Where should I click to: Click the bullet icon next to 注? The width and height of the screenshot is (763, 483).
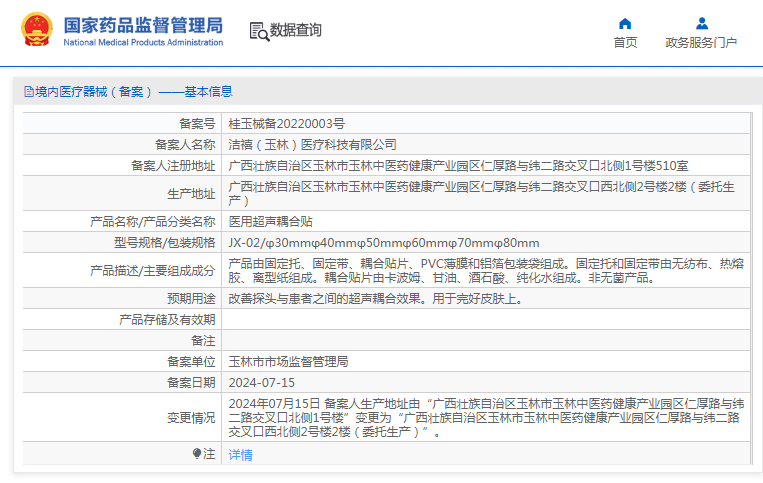pyautogui.click(x=197, y=454)
